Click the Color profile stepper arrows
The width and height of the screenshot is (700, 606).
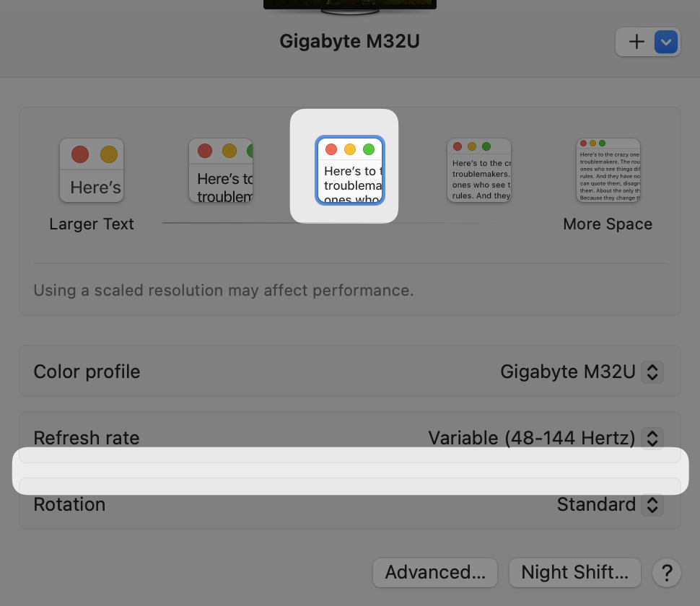pyautogui.click(x=652, y=372)
